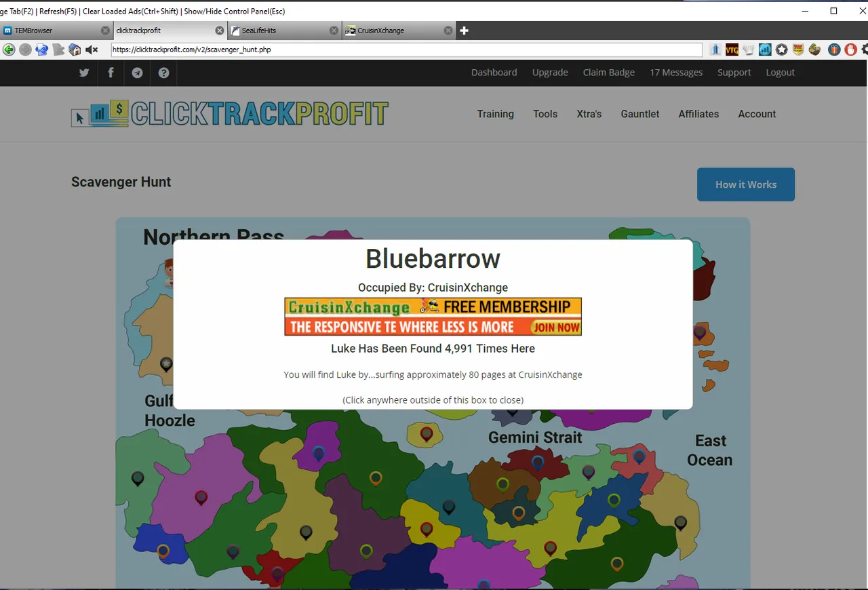Open the Telegram link in header
This screenshot has height=590, width=868.
(138, 73)
